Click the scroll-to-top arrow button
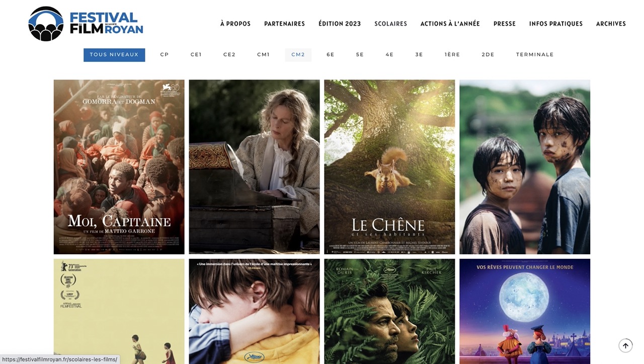Viewport: 644px width, 364px height. click(x=625, y=345)
